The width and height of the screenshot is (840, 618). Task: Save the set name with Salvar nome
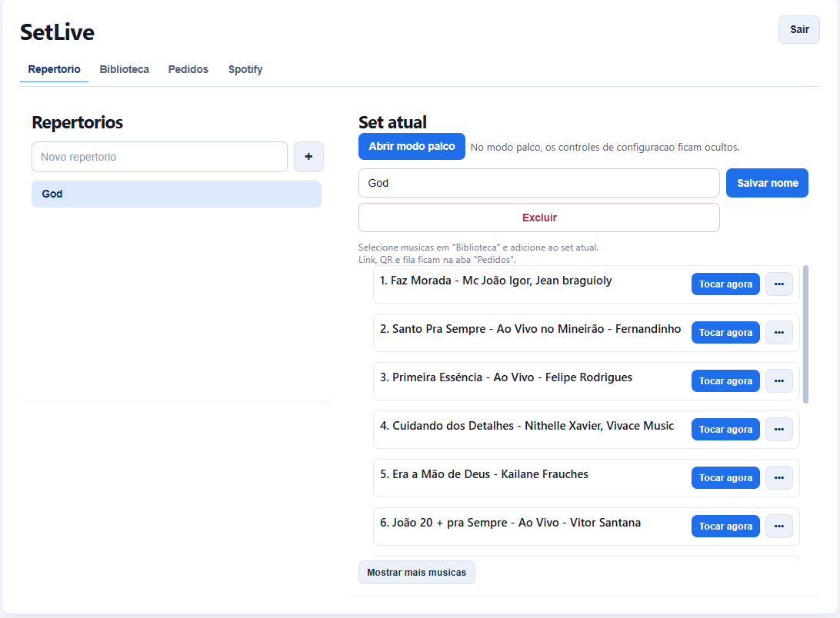(767, 183)
